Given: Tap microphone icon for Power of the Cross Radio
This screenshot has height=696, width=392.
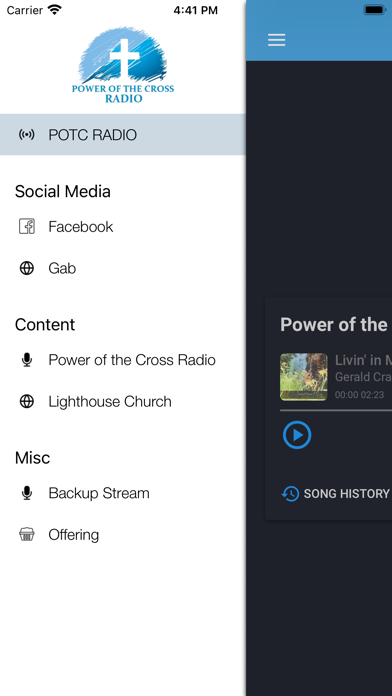Looking at the screenshot, I should tap(27, 360).
